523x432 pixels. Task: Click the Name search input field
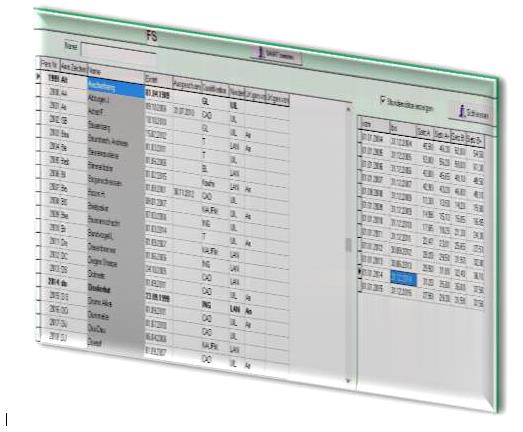(x=118, y=53)
